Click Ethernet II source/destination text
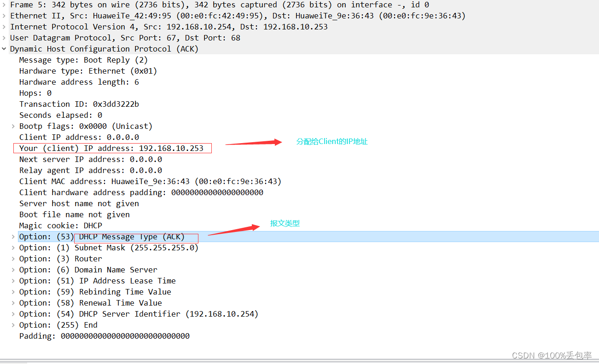599x364 pixels. [x=238, y=16]
